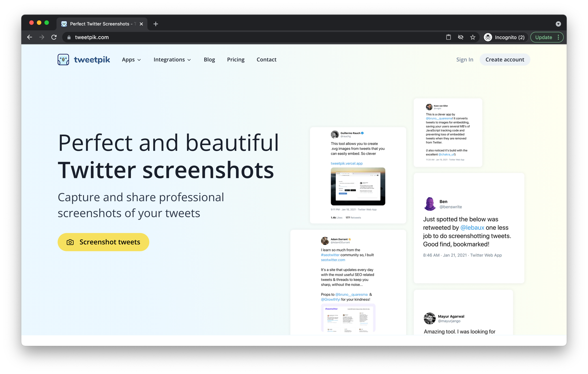Image resolution: width=588 pixels, height=374 pixels.
Task: Select the Perfect Twitter Screenshots browser tab
Action: coord(102,24)
